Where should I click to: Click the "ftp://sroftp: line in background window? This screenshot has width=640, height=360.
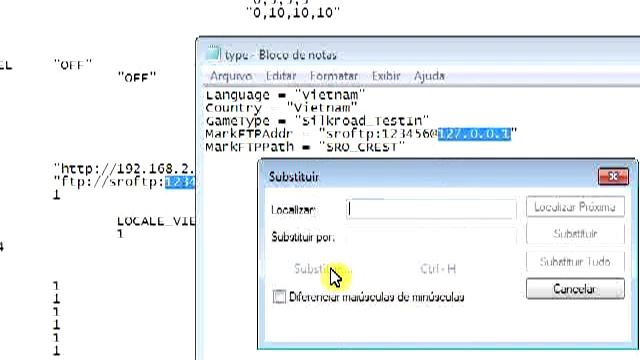point(124,182)
